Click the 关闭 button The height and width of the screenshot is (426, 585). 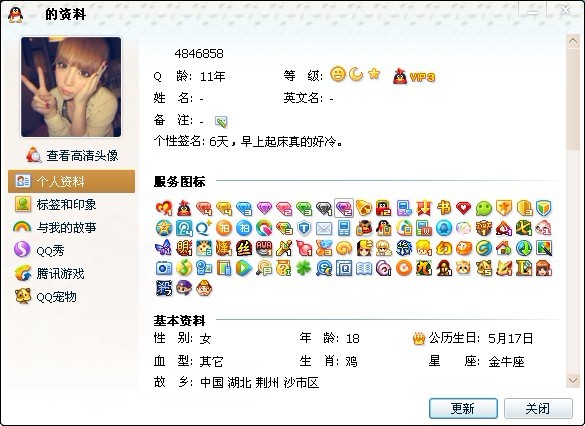click(538, 408)
